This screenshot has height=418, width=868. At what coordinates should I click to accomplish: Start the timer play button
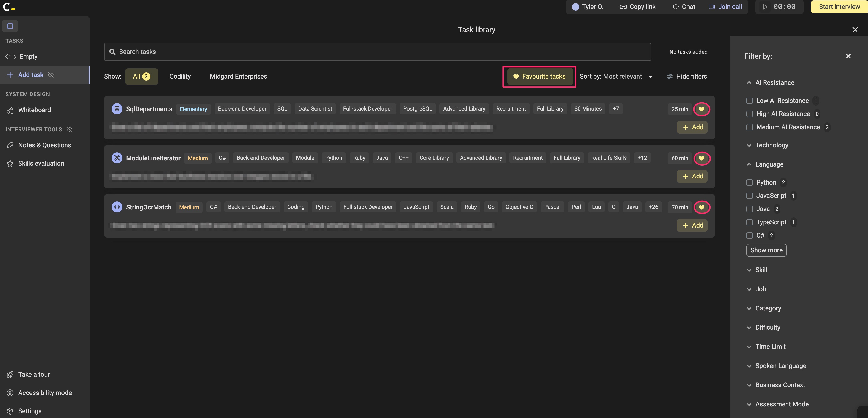(765, 7)
